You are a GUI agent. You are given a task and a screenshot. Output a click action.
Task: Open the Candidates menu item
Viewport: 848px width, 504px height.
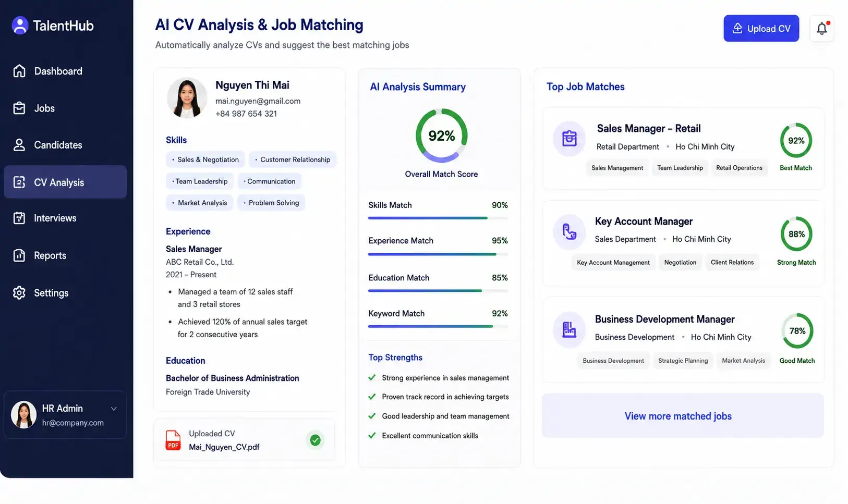(65, 145)
